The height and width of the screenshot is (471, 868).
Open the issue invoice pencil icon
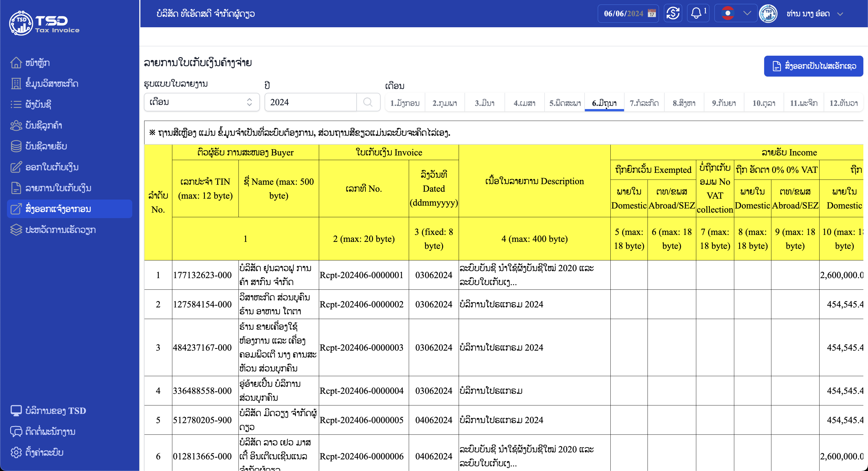[x=16, y=167]
